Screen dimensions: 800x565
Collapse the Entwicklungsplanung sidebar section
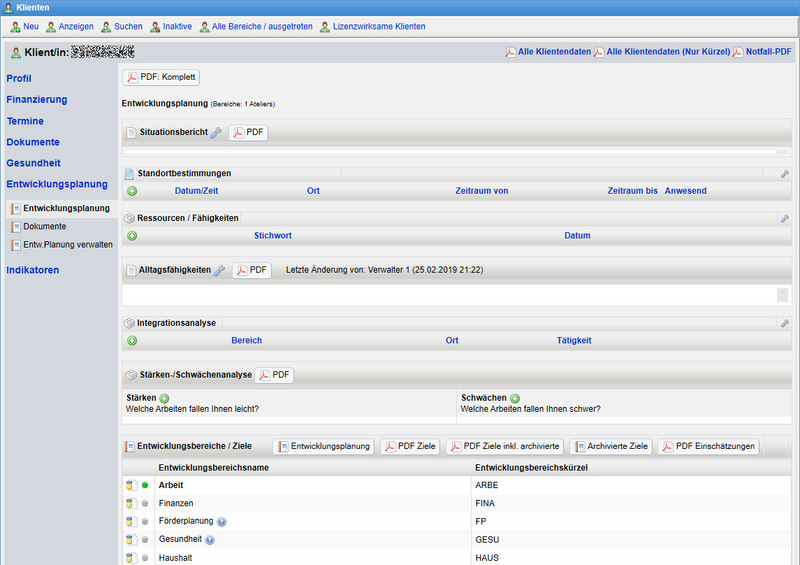pos(57,184)
